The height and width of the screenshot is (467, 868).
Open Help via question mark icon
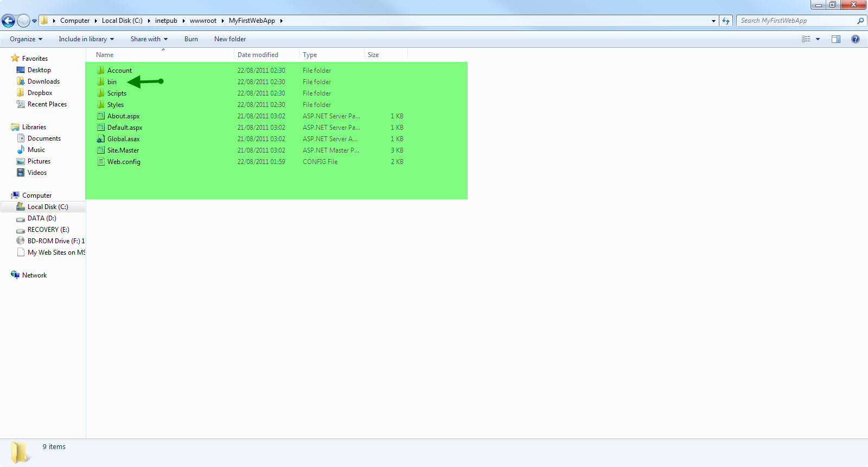point(856,39)
